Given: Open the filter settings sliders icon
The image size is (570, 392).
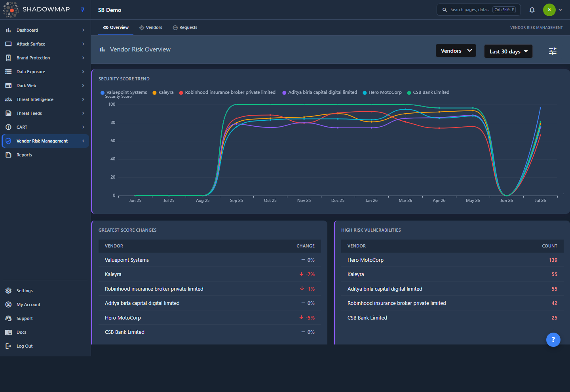Looking at the screenshot, I should [553, 51].
